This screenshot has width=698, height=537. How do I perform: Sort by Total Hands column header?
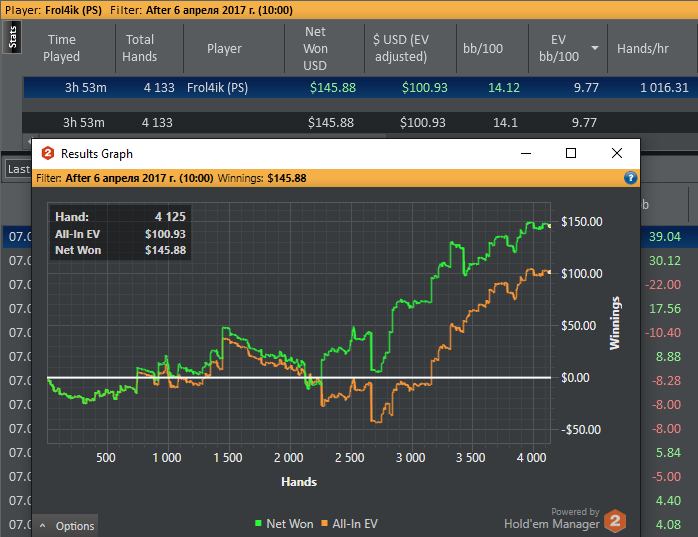click(x=140, y=48)
